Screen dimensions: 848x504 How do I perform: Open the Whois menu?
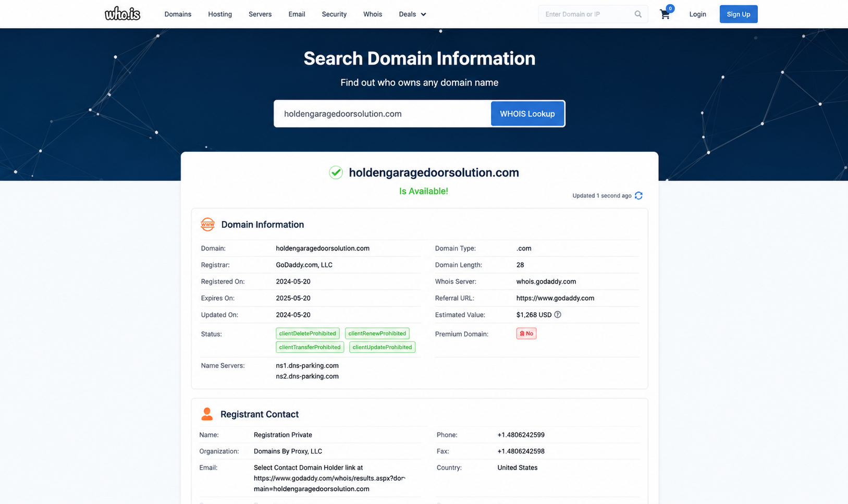373,14
